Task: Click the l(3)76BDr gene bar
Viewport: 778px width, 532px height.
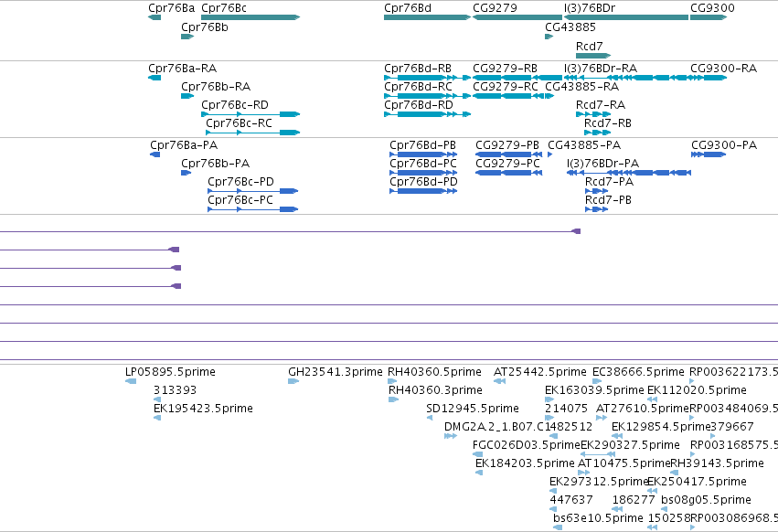Action: point(626,17)
